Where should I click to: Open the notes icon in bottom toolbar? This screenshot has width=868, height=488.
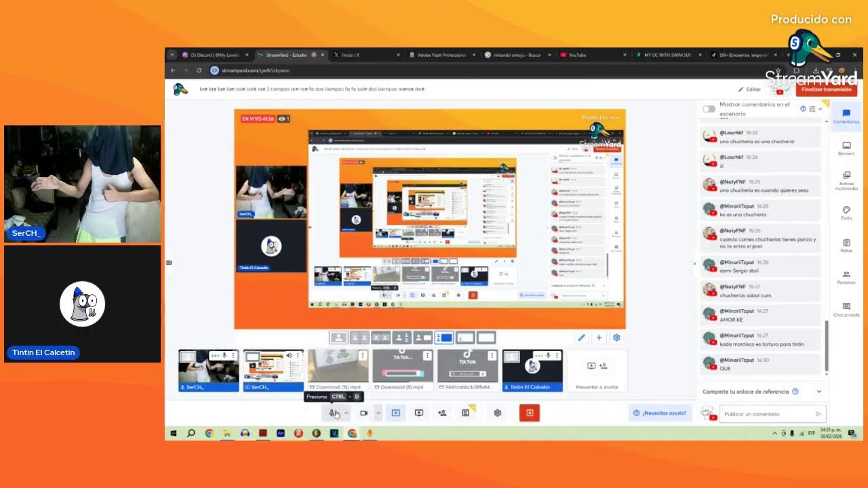(x=465, y=413)
